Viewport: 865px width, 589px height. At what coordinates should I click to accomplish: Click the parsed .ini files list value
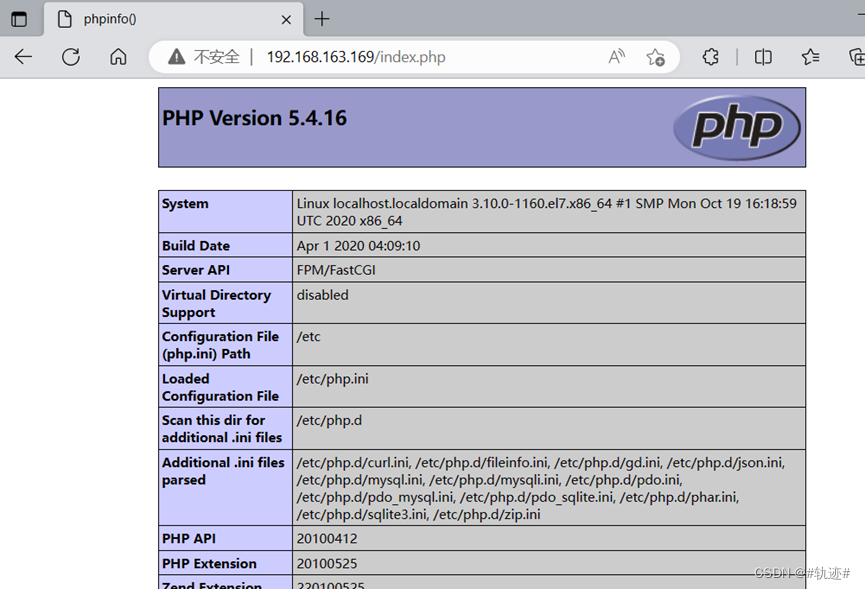click(x=541, y=488)
